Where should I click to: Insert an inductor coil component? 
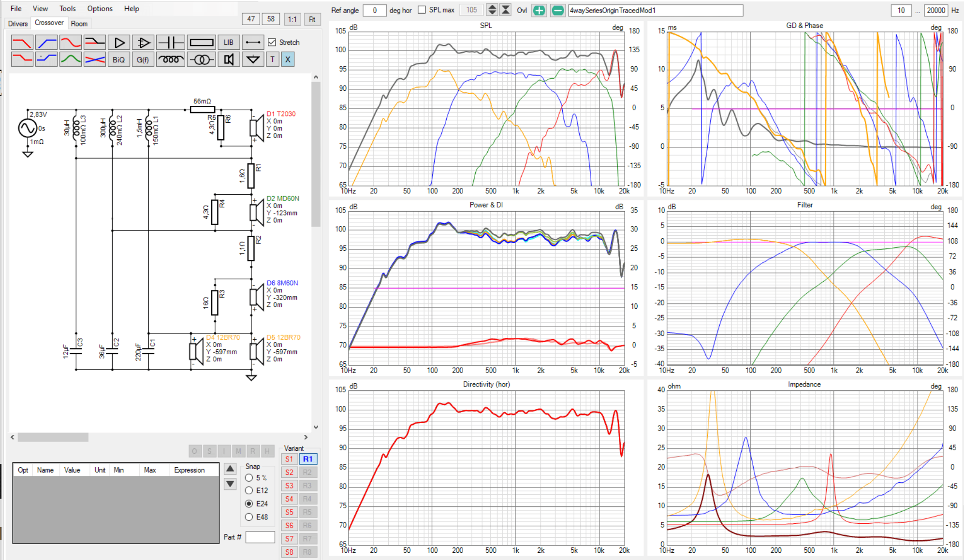tap(171, 59)
